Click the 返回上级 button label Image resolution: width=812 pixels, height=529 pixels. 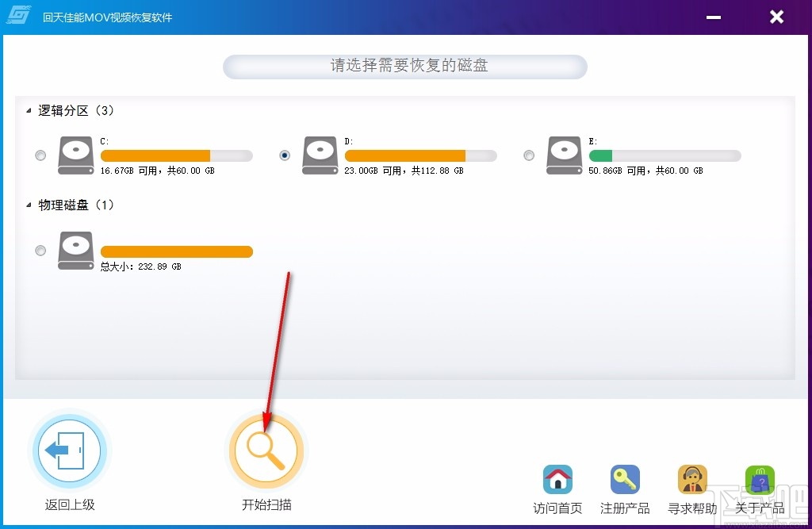tap(70, 503)
